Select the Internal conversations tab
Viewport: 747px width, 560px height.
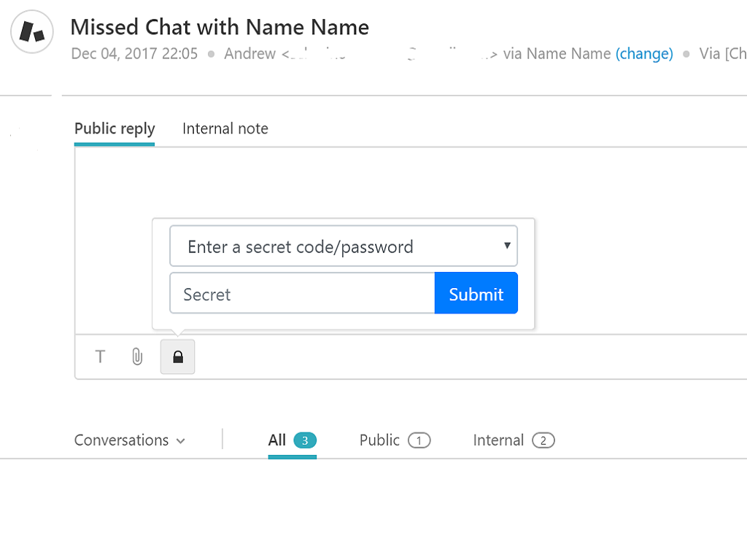point(498,440)
